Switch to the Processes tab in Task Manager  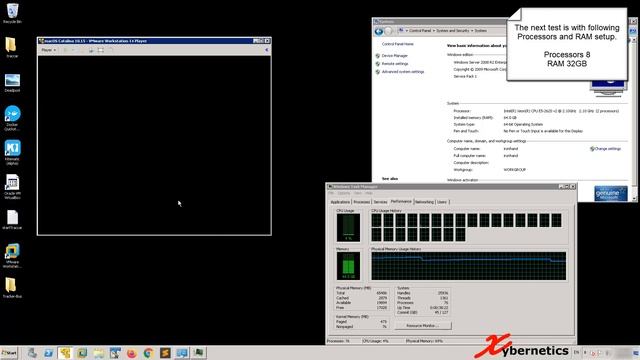(361, 202)
